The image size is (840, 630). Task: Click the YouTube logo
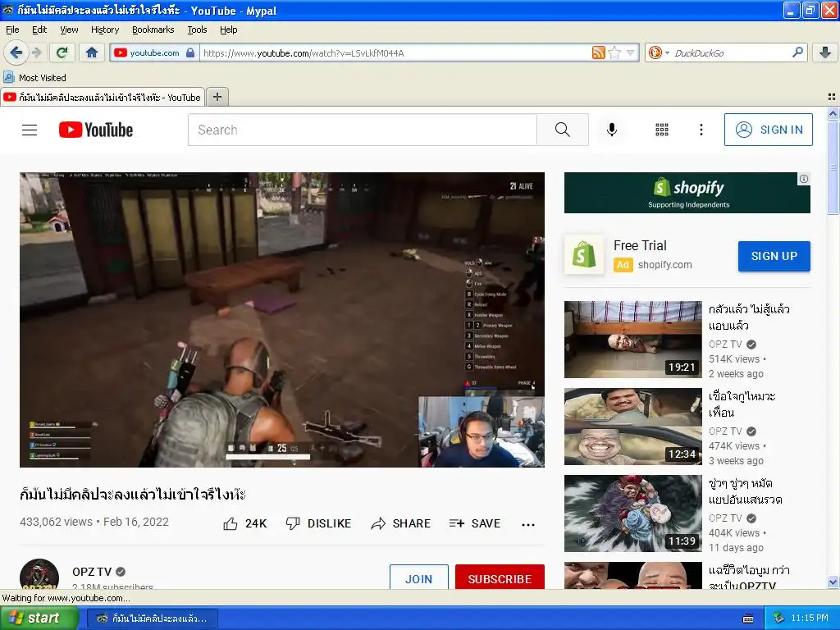[x=96, y=130]
